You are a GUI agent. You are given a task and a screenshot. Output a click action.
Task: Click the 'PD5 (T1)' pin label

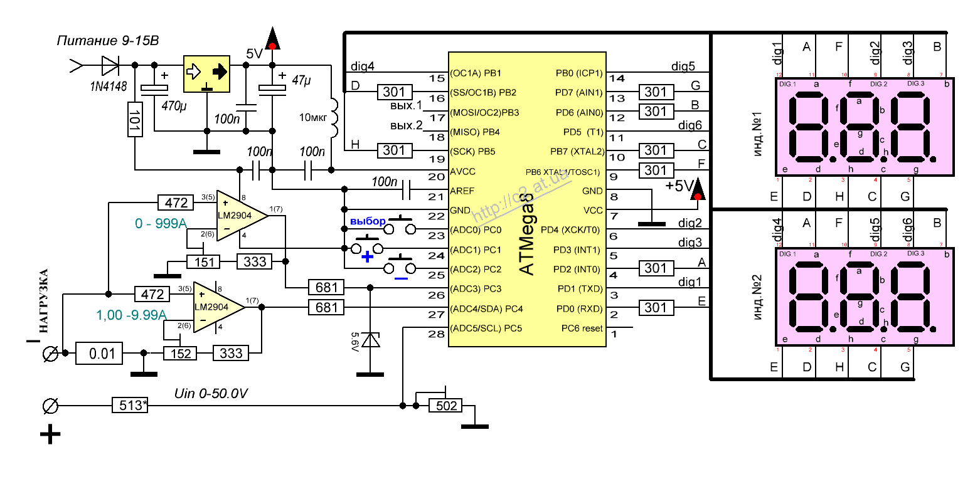tap(583, 132)
